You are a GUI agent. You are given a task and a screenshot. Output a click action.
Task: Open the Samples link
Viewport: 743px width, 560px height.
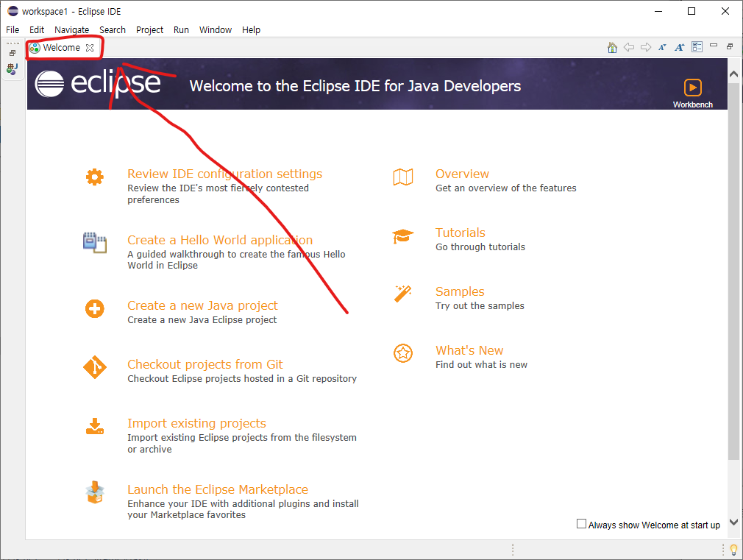460,291
